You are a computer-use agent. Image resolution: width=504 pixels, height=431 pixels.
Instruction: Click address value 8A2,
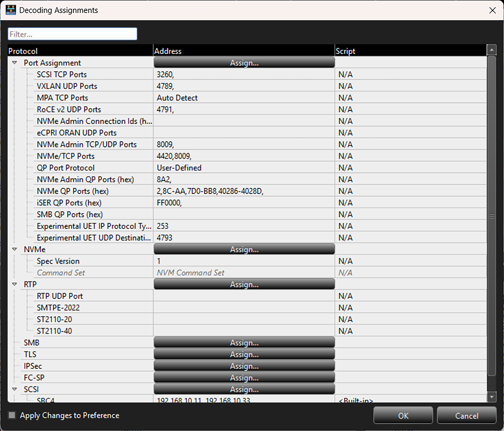(164, 179)
